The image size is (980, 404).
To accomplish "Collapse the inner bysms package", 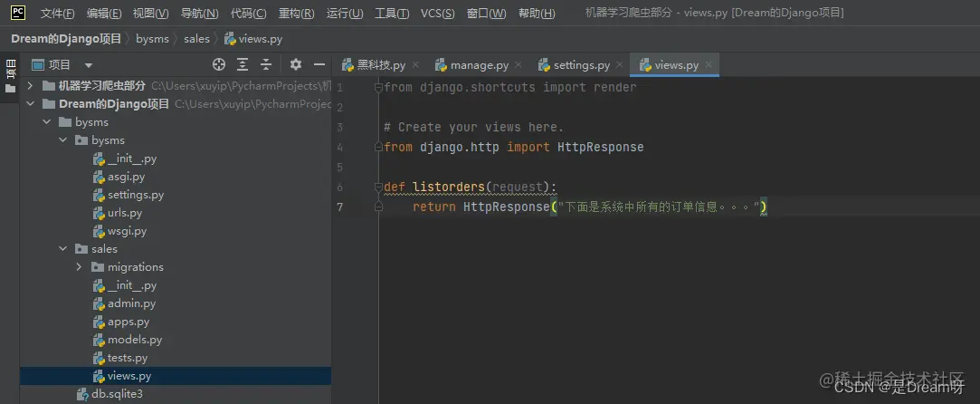I will coord(62,140).
